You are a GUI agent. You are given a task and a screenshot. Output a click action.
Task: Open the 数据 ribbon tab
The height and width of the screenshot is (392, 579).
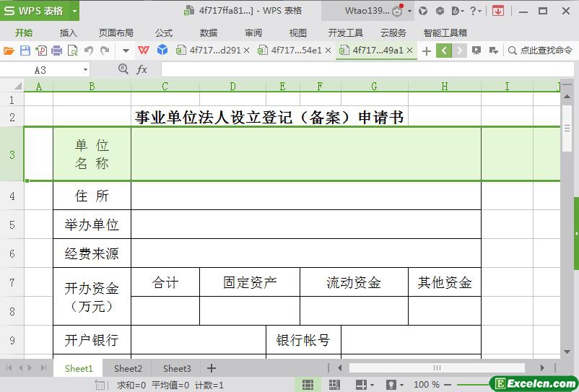point(209,33)
